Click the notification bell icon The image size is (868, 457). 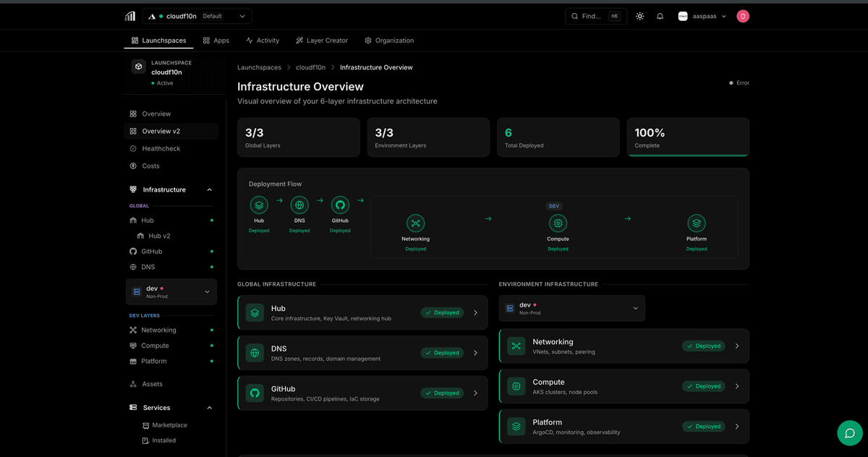click(x=660, y=15)
